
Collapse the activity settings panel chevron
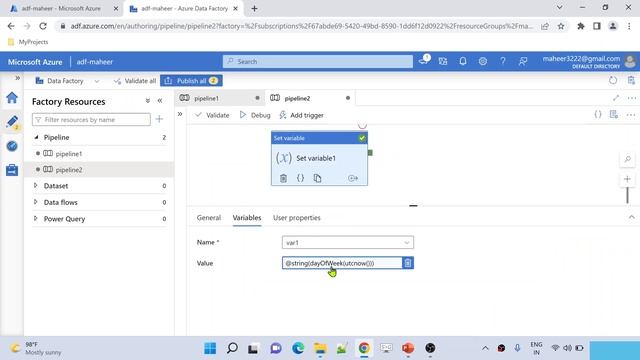tap(631, 218)
